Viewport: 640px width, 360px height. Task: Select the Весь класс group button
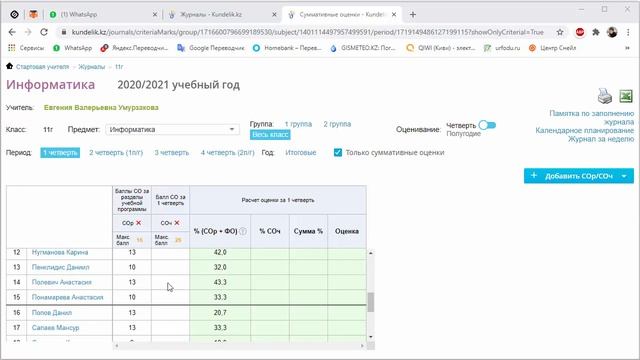click(x=270, y=134)
